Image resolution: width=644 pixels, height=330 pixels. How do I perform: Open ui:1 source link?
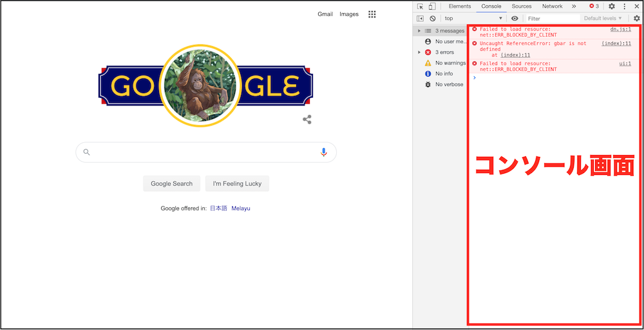tap(625, 63)
